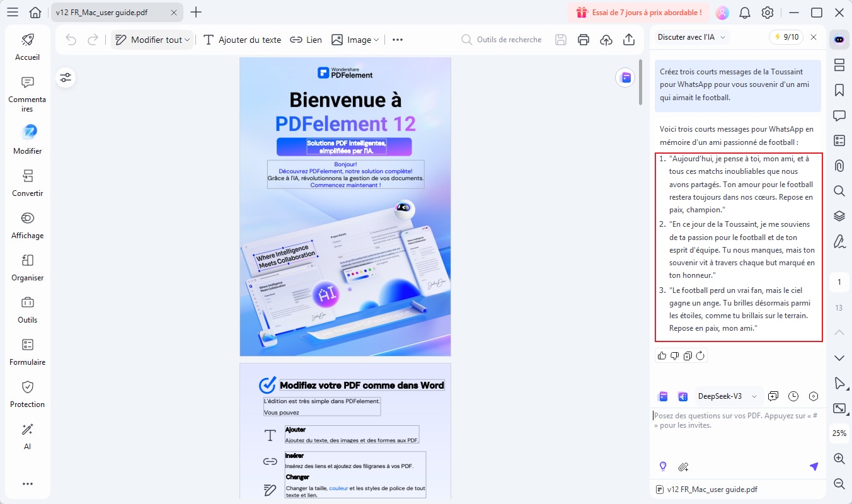Copy the AI response
Image resolution: width=852 pixels, height=504 pixels.
click(688, 356)
